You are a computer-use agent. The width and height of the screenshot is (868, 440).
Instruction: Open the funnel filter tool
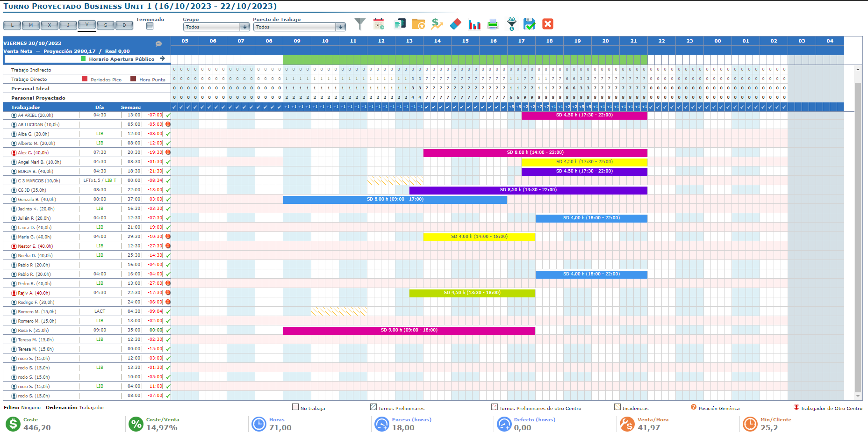360,24
